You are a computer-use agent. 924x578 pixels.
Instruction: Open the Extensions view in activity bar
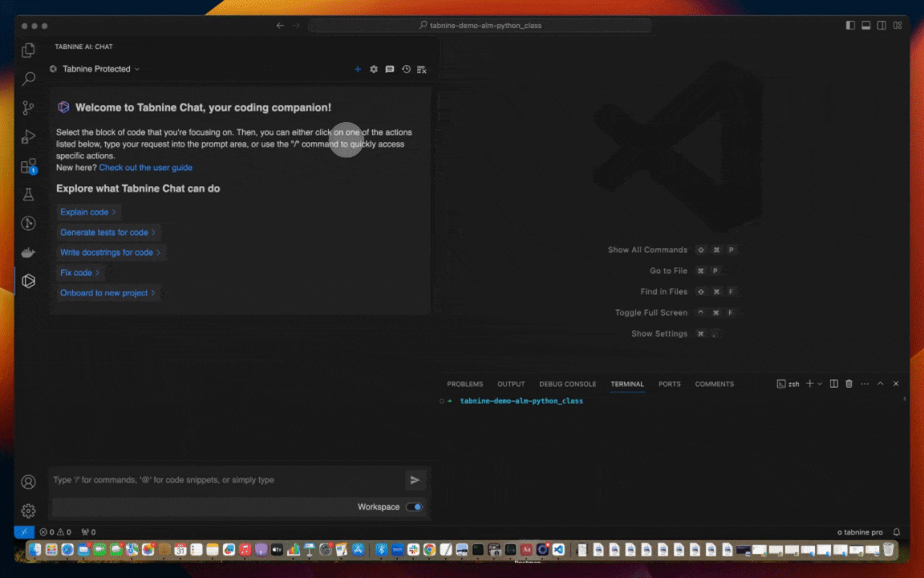[x=29, y=166]
